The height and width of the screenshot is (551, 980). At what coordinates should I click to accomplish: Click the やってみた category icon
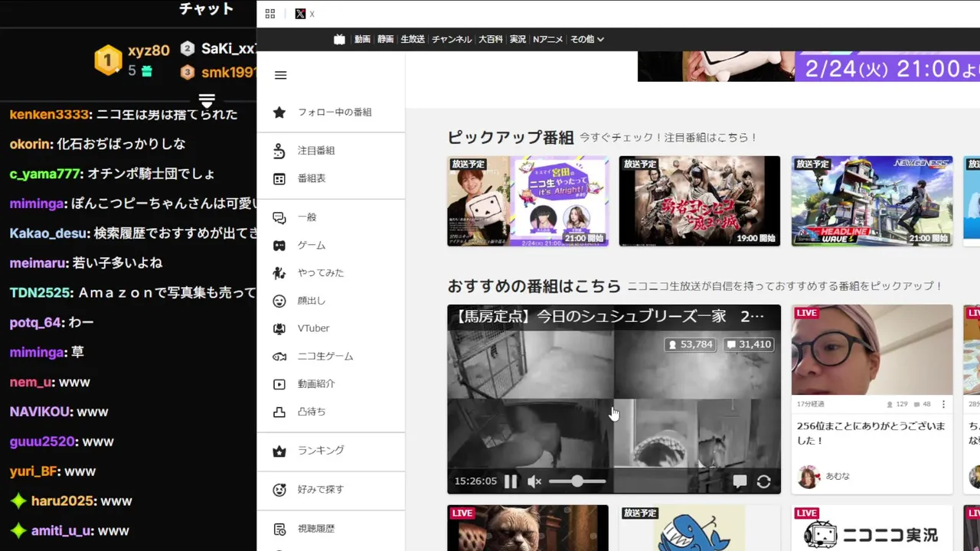(x=279, y=273)
